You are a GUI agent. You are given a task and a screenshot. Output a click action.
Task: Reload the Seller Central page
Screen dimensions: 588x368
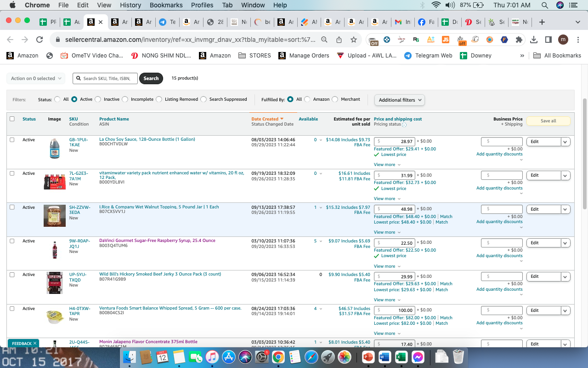40,40
